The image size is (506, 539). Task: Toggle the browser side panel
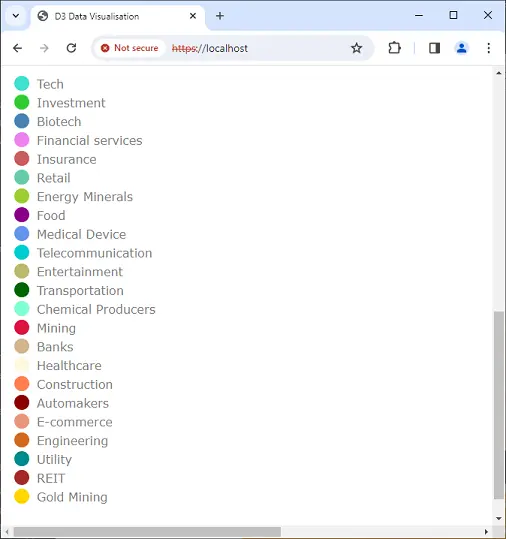point(434,48)
